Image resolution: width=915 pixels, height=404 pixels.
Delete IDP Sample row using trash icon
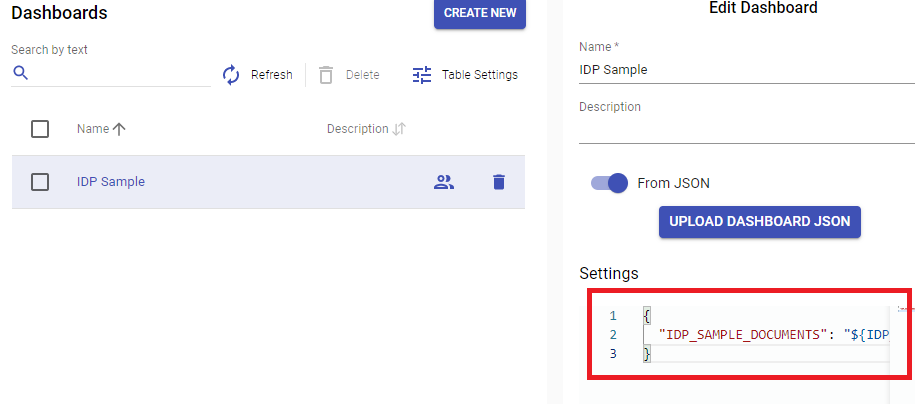click(499, 182)
